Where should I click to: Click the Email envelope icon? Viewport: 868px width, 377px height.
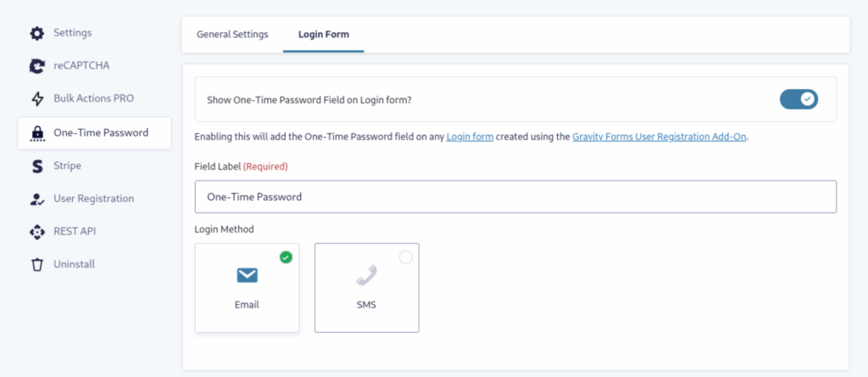247,275
